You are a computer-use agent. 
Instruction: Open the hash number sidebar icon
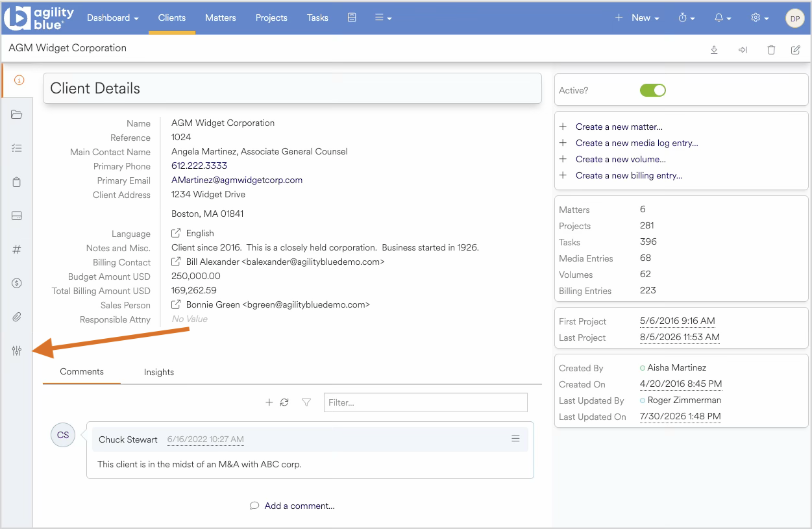(17, 249)
